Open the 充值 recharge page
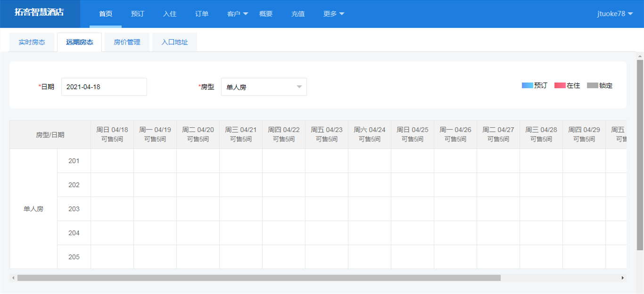 (298, 14)
